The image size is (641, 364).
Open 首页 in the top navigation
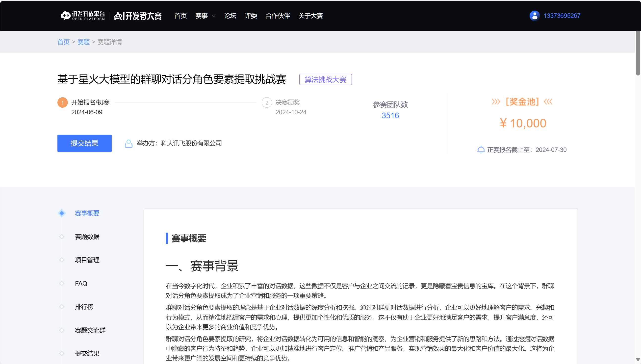pos(180,16)
